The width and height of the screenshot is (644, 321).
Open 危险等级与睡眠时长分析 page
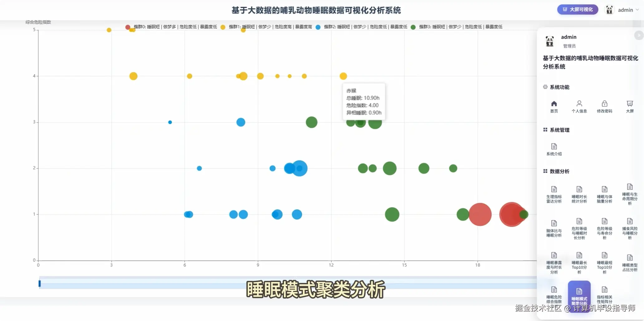coord(579,229)
